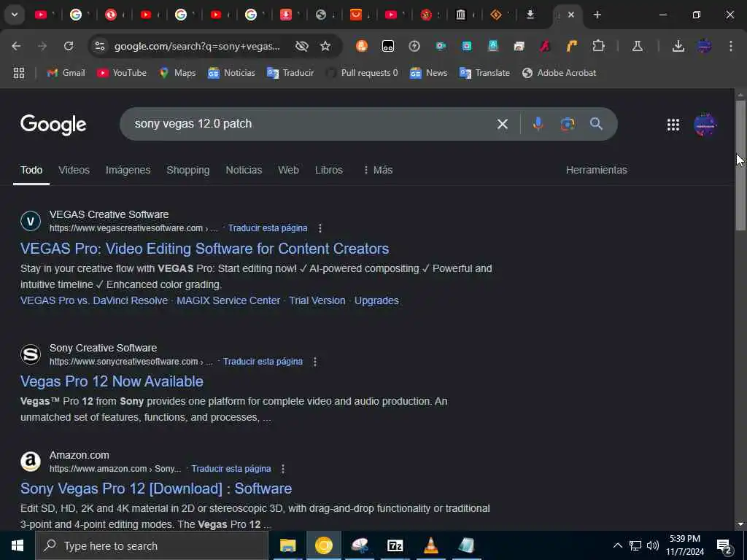Open Vegas Pro 12 Now Available result
Image resolution: width=747 pixels, height=560 pixels.
pos(112,381)
